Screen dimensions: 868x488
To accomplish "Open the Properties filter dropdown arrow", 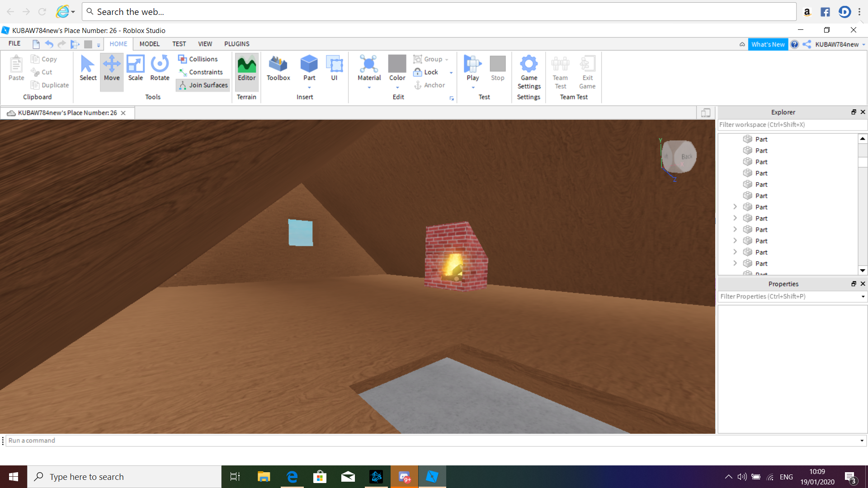I will coord(863,297).
